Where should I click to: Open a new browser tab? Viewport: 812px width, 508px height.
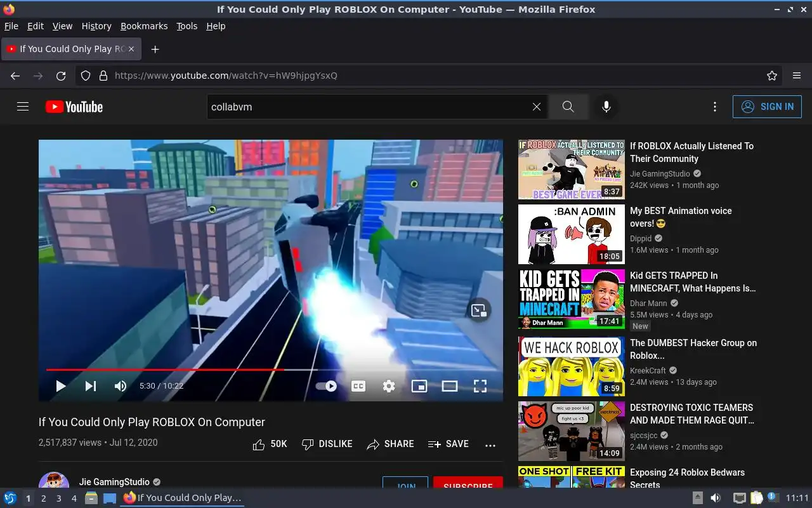(155, 49)
